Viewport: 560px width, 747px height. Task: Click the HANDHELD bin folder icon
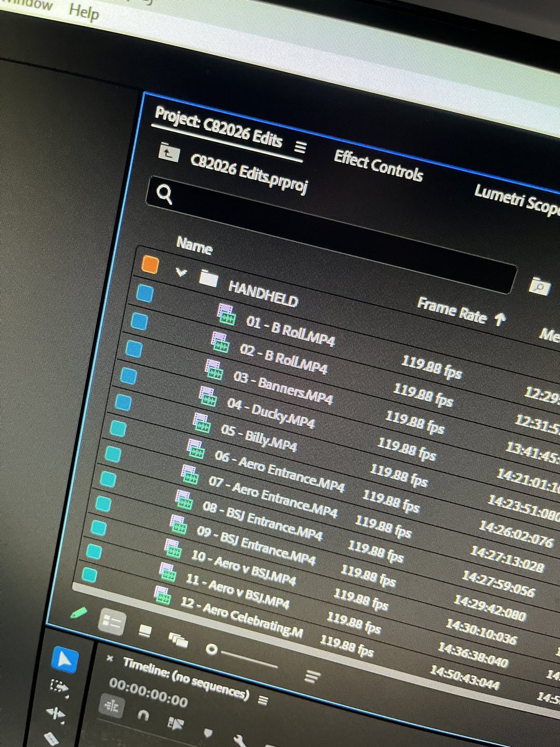(x=209, y=279)
